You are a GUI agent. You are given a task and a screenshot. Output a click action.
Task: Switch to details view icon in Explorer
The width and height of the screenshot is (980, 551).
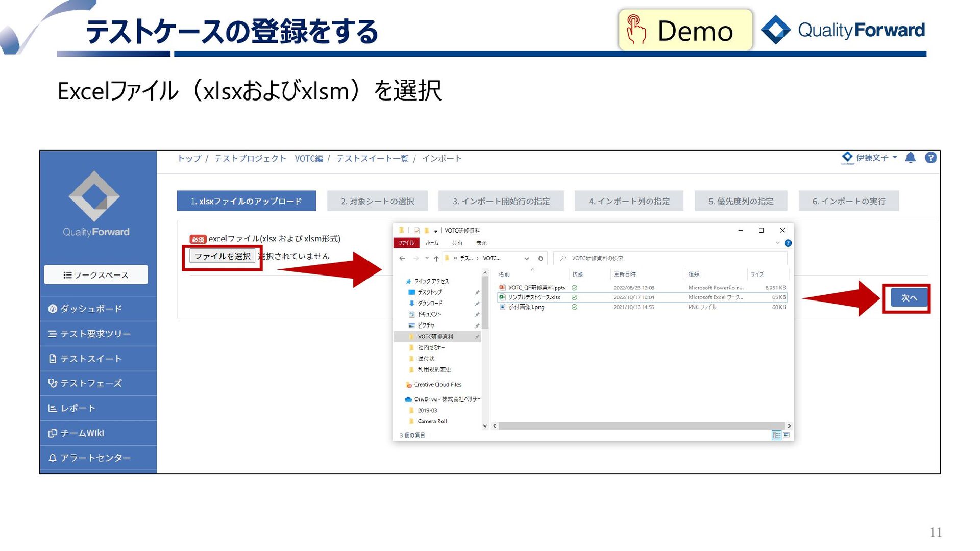tap(776, 435)
